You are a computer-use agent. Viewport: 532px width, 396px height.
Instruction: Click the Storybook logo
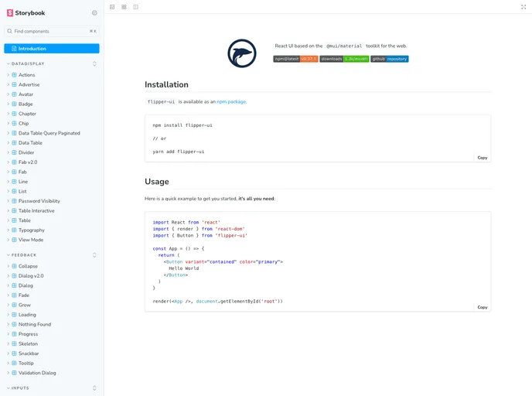(x=26, y=13)
